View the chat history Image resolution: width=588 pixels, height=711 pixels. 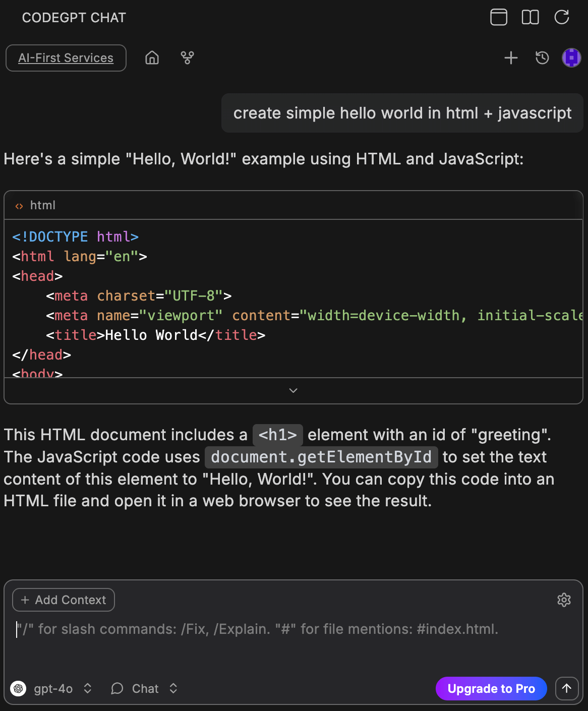(x=542, y=57)
